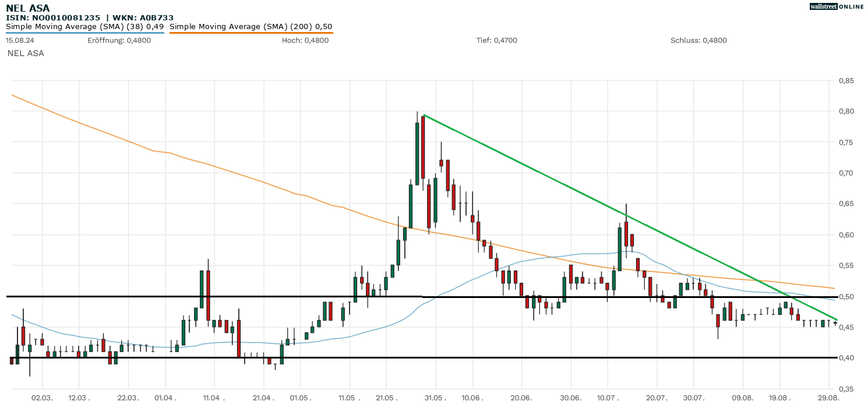The height and width of the screenshot is (401, 868).
Task: Click the 10.07. date axis marker
Action: pos(607,397)
